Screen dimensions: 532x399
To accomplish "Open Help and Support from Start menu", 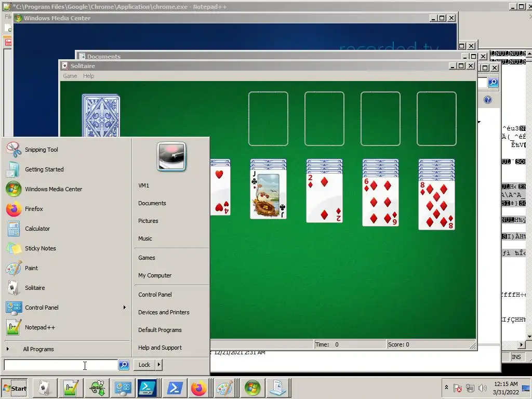I will (x=160, y=348).
